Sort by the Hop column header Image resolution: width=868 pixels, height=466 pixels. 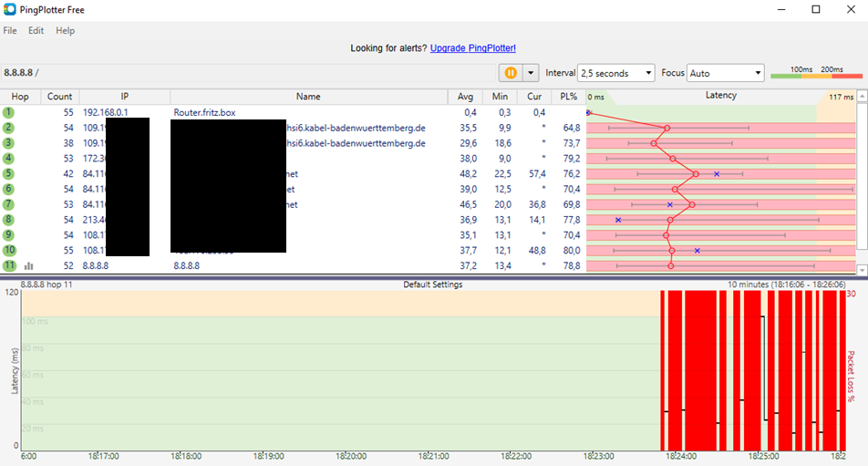[x=20, y=97]
